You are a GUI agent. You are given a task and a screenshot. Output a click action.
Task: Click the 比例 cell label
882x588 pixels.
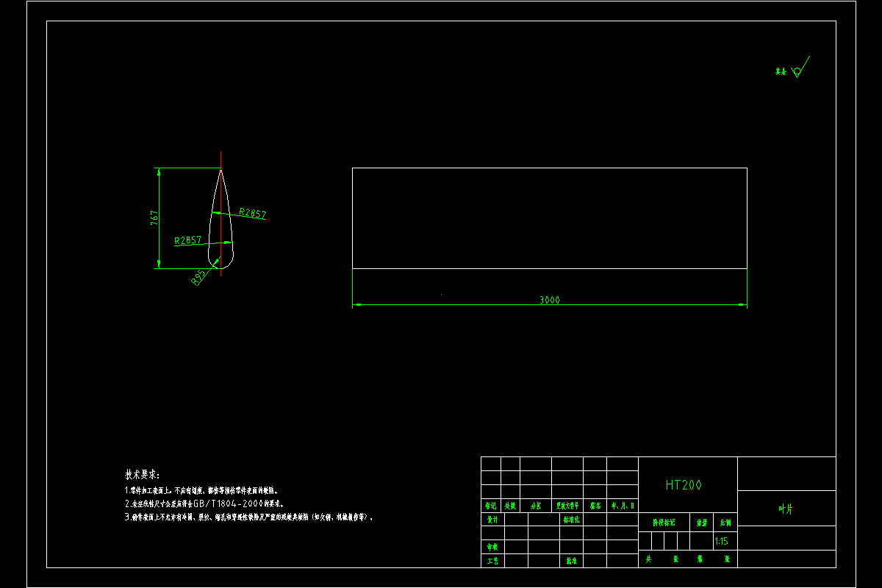[x=725, y=523]
